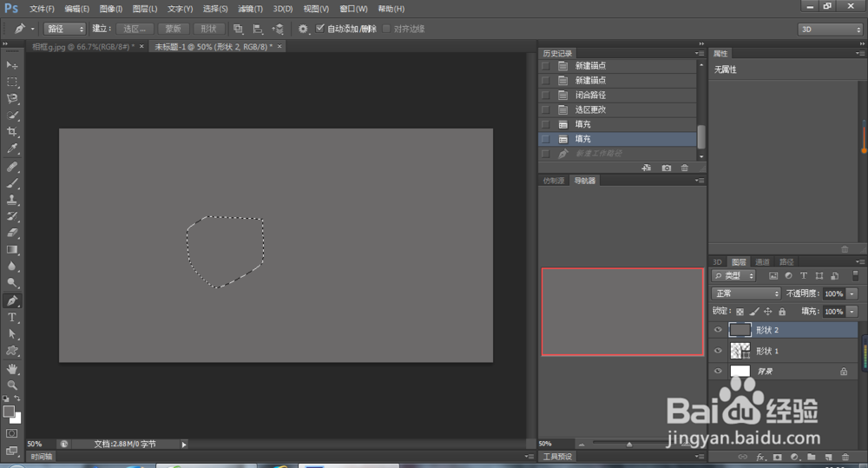Screen dimensions: 868x468
Task: Click the foreground color swatch
Action: (x=9, y=412)
